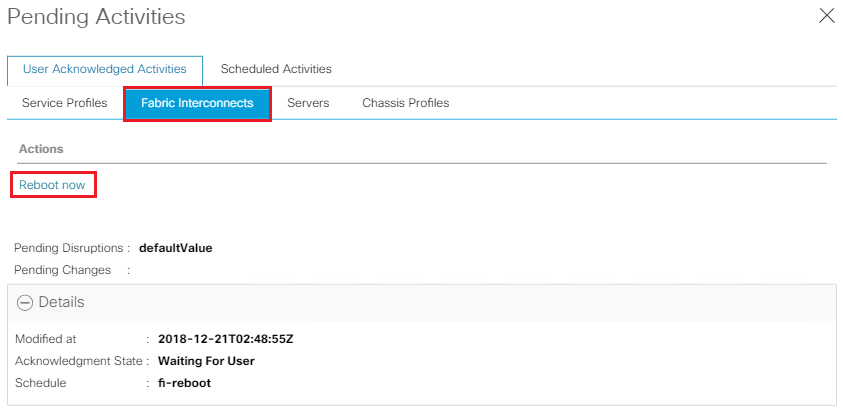Select the Fabric Interconnects sub-tab
The image size is (843, 418).
click(x=197, y=103)
